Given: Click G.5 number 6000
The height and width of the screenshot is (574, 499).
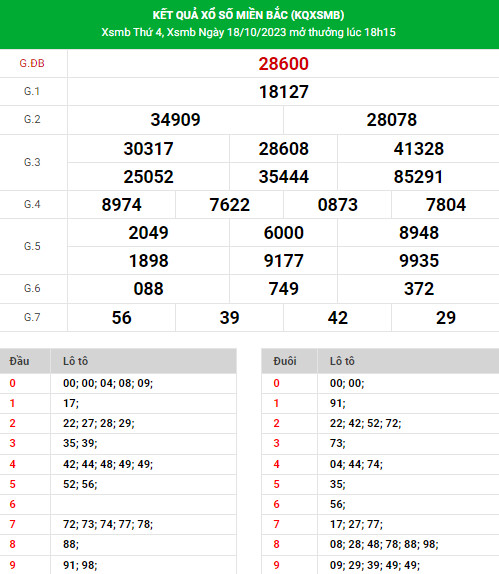Looking at the screenshot, I should coord(283,233).
